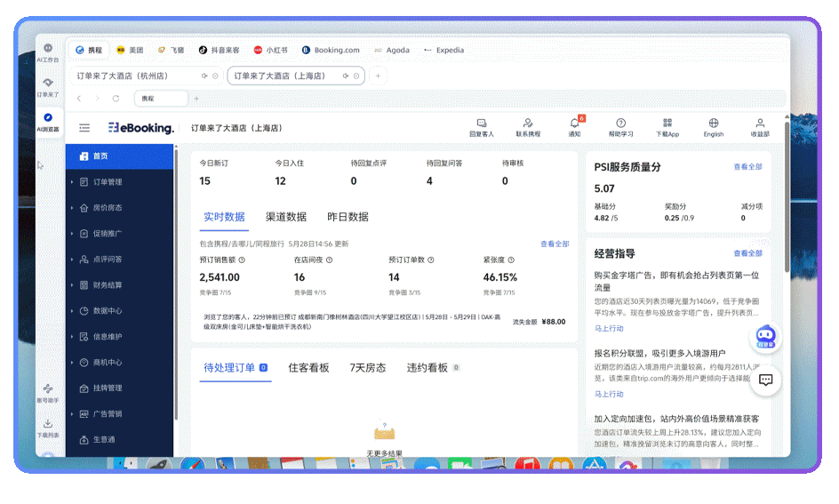
Task: Mute the 上海店 tab sound icon
Action: click(x=346, y=76)
